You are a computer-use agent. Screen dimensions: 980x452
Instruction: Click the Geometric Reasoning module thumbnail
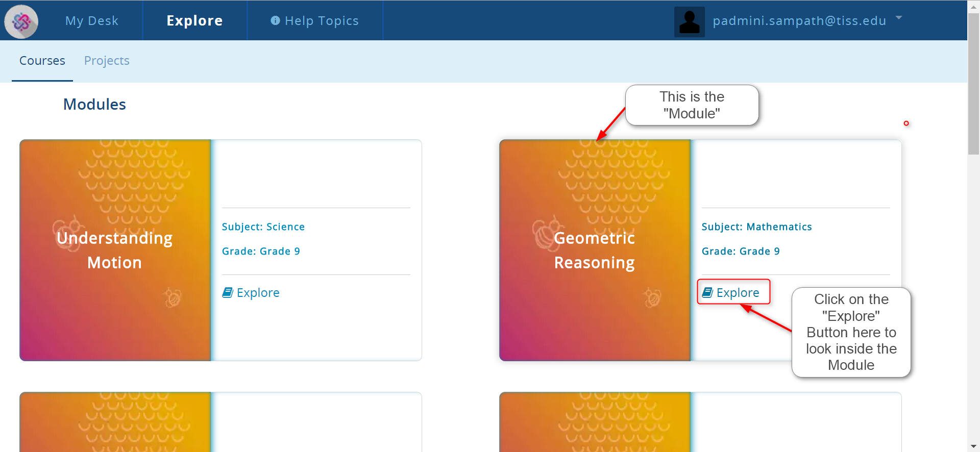pyautogui.click(x=595, y=250)
